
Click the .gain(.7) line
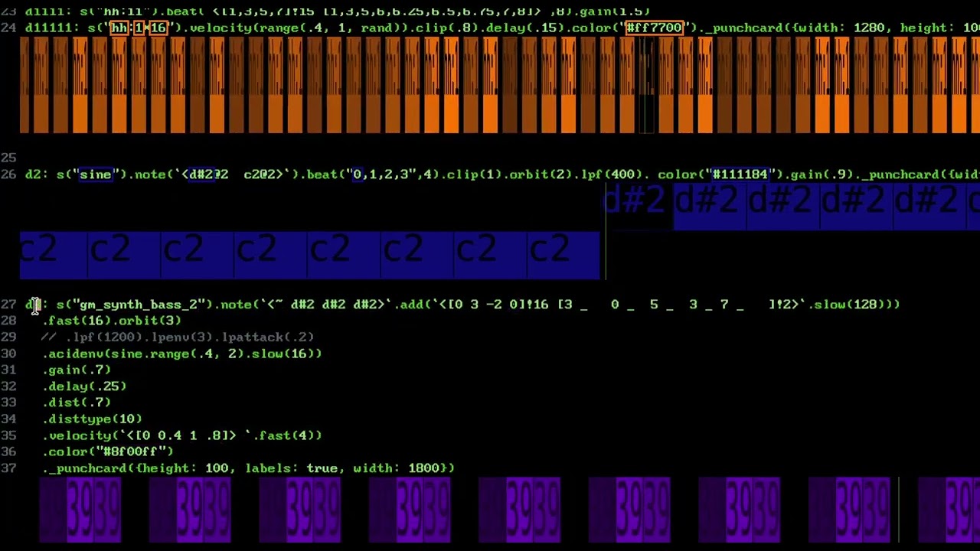pyautogui.click(x=77, y=370)
